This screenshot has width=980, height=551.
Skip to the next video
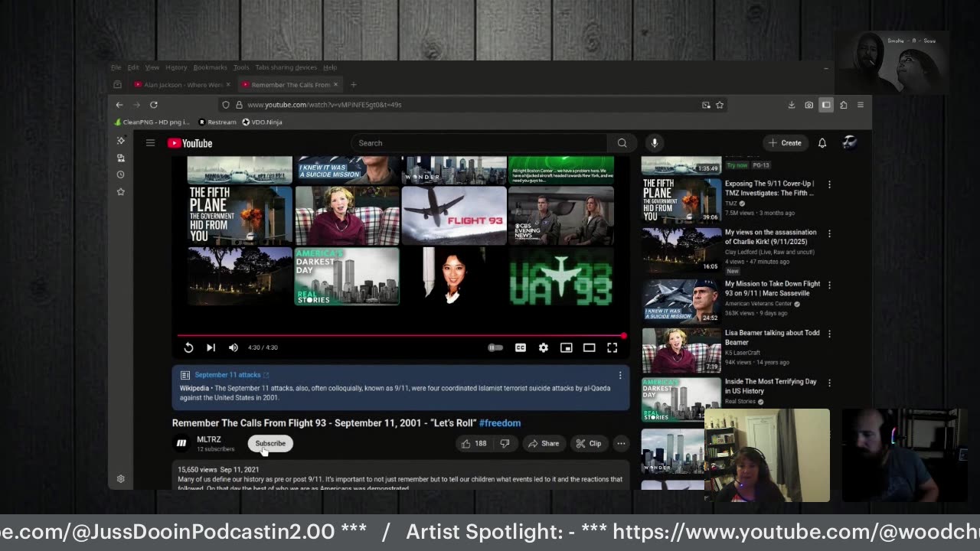(x=211, y=347)
